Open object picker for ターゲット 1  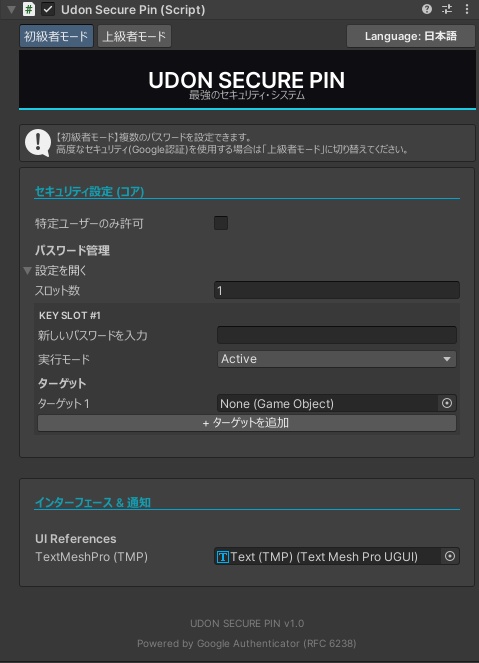coord(447,403)
